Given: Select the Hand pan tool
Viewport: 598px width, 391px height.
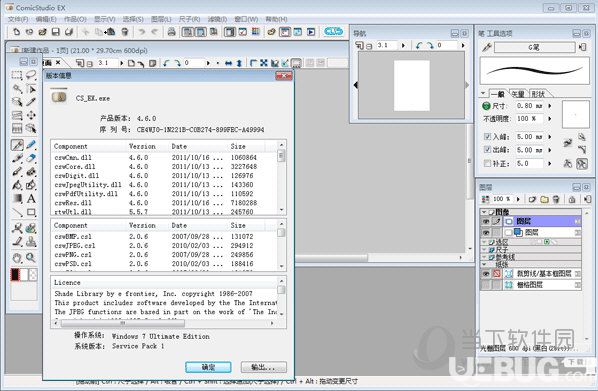Looking at the screenshot, I should [17, 258].
